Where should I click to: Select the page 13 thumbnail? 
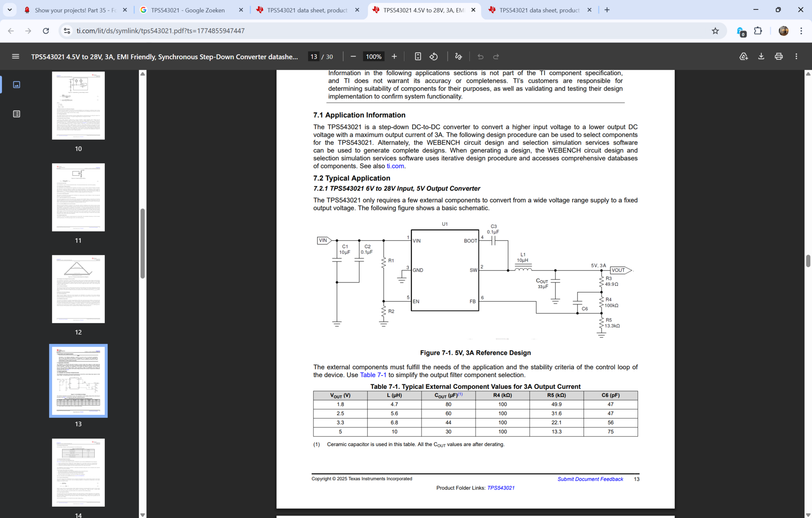pos(78,381)
